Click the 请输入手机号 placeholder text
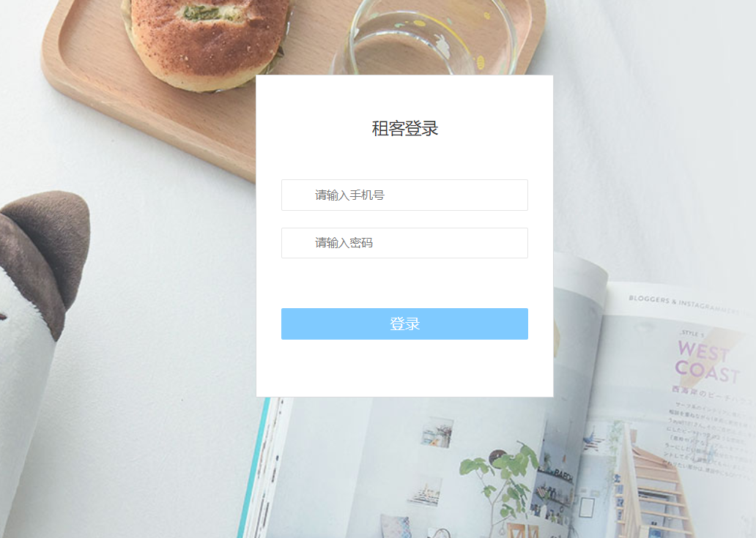Screen dimensions: 756x538 pos(349,195)
